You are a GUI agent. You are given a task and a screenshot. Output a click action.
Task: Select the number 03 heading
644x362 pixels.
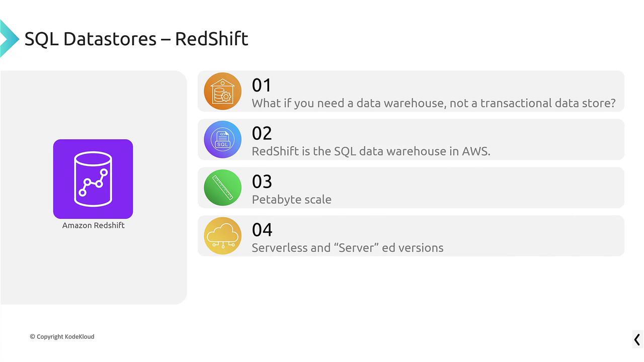coord(262,182)
